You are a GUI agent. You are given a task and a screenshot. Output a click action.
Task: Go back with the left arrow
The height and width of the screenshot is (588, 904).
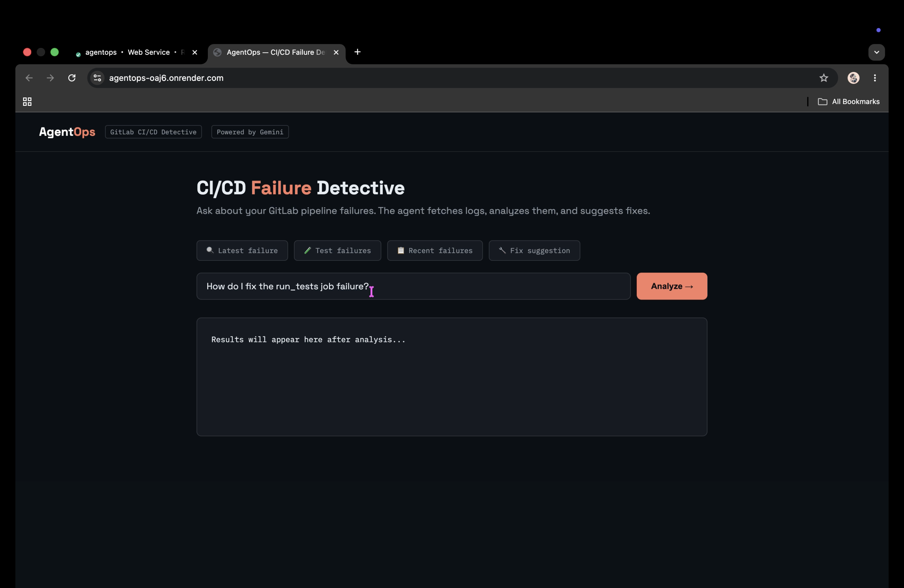(29, 78)
